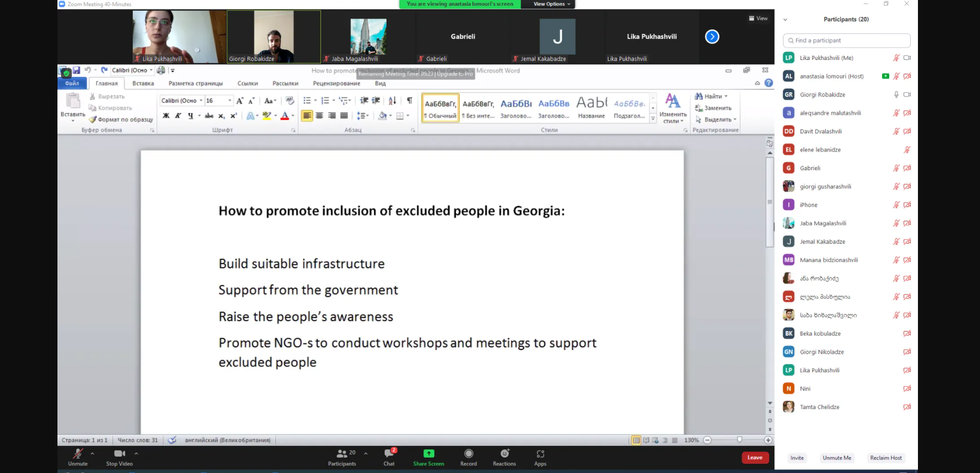
Task: Toggle Stop Video camera button
Action: [x=119, y=454]
